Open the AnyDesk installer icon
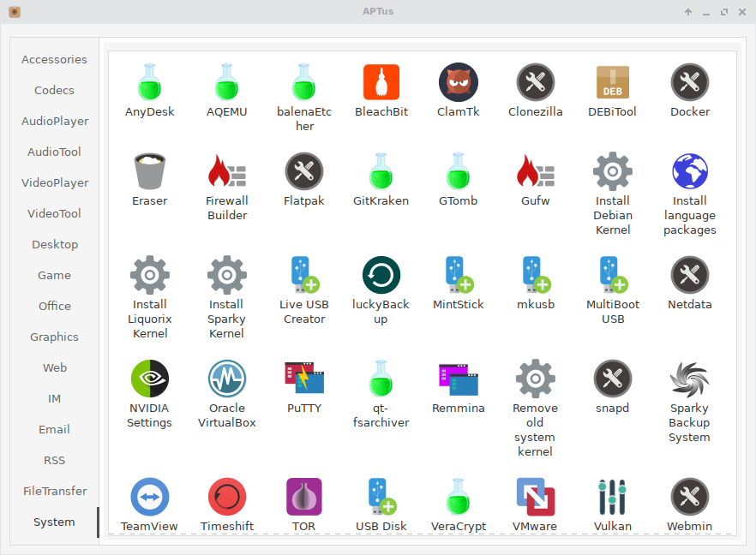 click(149, 82)
